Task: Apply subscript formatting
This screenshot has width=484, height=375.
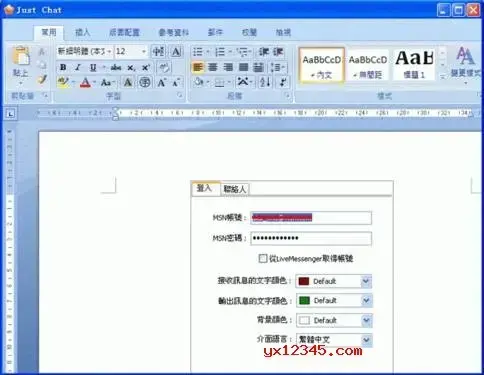Action: (131, 67)
